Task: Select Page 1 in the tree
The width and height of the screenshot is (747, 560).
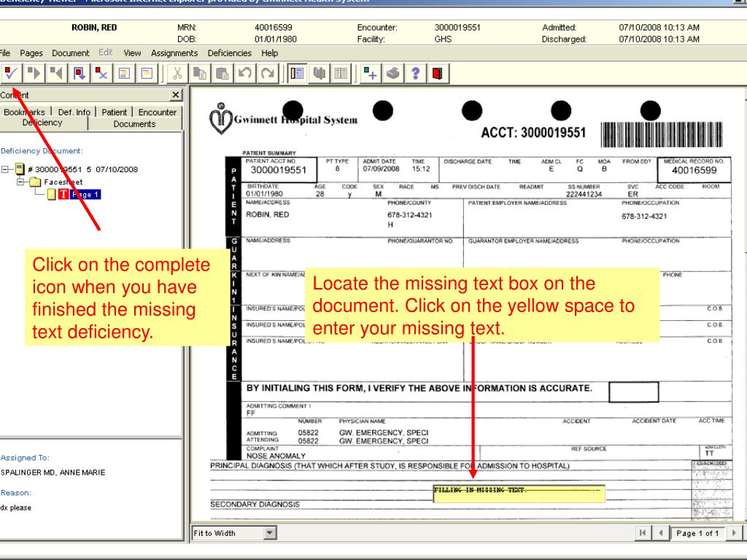Action: [86, 194]
